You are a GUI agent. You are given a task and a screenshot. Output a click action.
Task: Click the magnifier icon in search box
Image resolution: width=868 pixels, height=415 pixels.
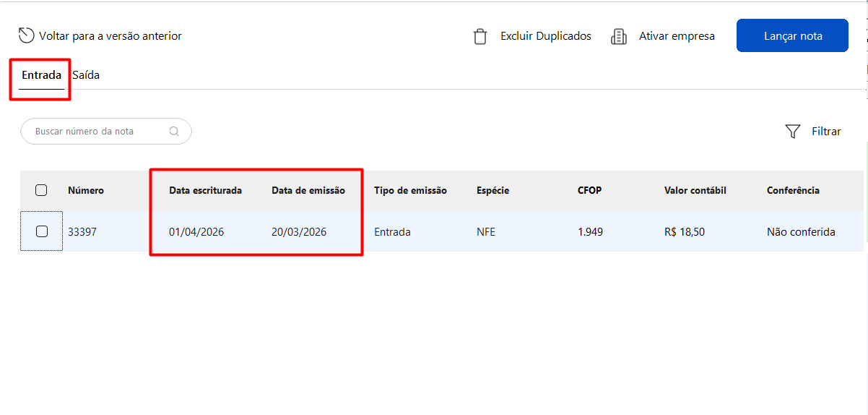click(x=174, y=132)
